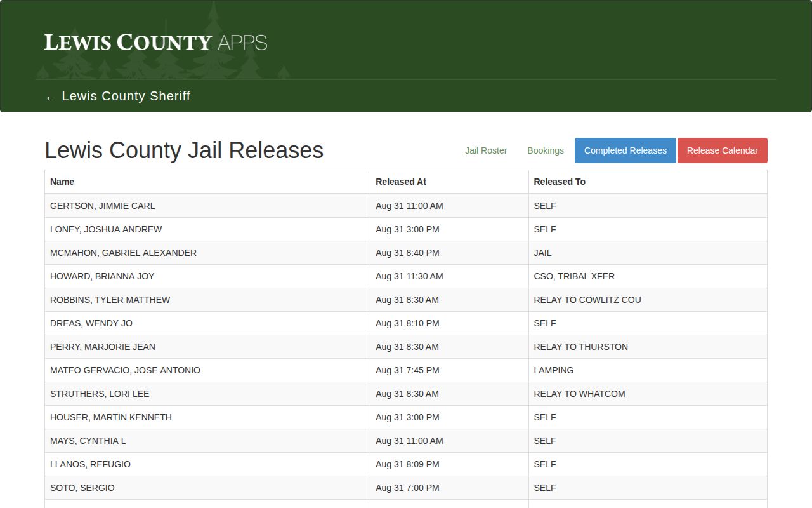The width and height of the screenshot is (812, 508).
Task: Select name HOUSER, MARTIN KENNETH
Action: point(111,417)
